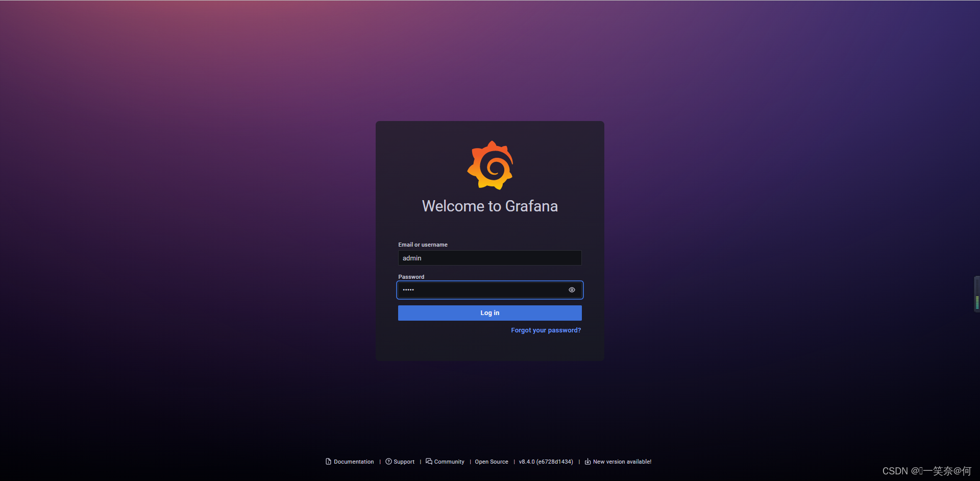Focus the Password input field
Screen dimensions: 980x481
tap(489, 290)
